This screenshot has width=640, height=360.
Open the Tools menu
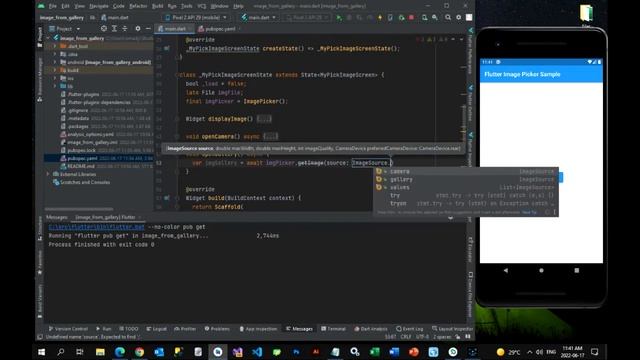[x=187, y=6]
